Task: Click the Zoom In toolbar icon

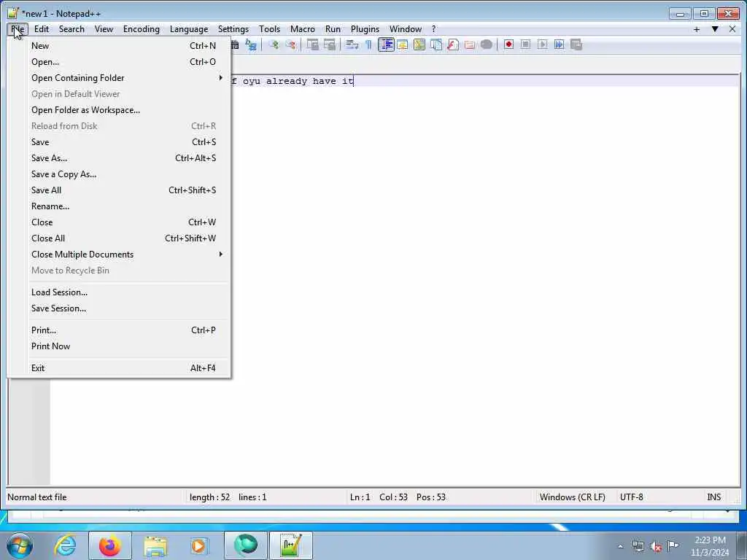Action: coord(274,44)
